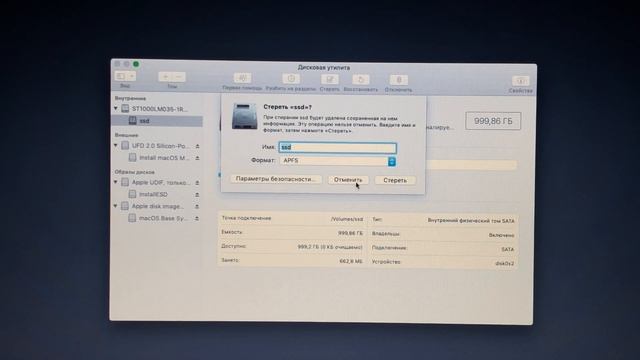Show disk info via Свойства icon
Viewport: 640px width, 360px height.
[x=520, y=81]
